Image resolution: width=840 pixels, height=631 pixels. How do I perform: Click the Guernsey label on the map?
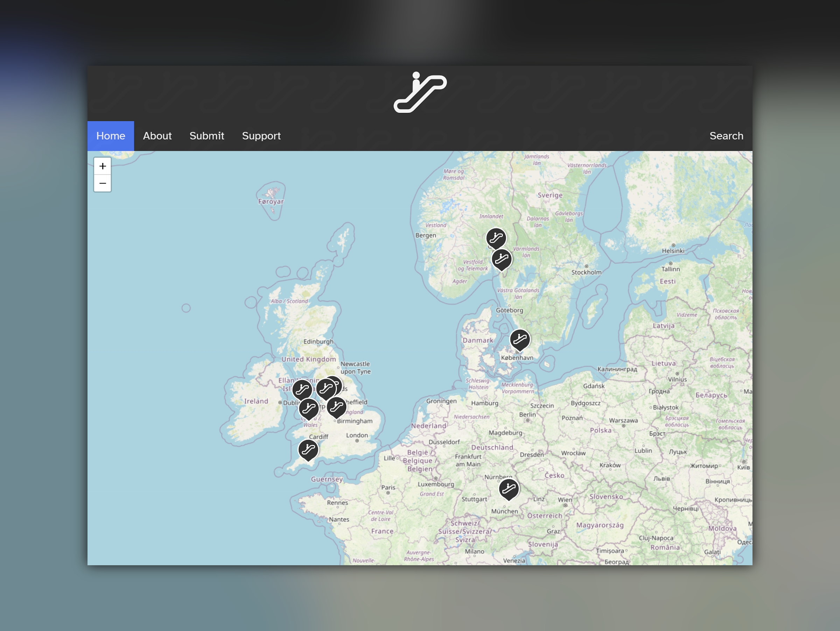327,479
